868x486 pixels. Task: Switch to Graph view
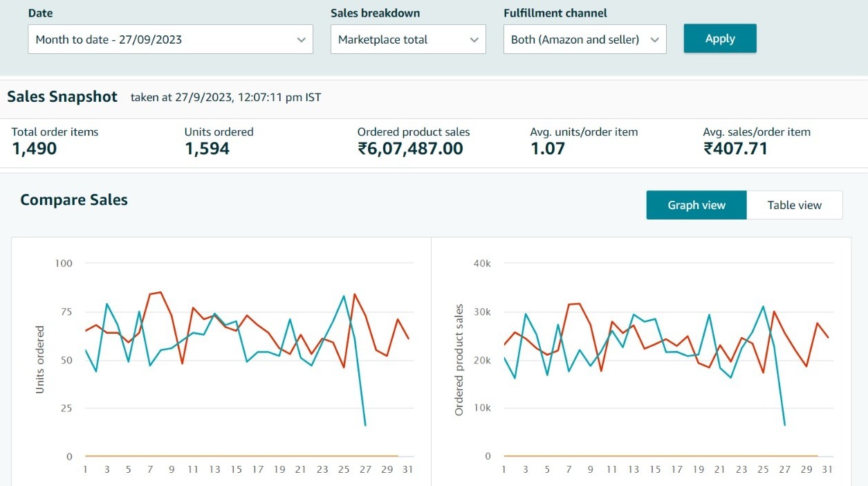(x=696, y=205)
